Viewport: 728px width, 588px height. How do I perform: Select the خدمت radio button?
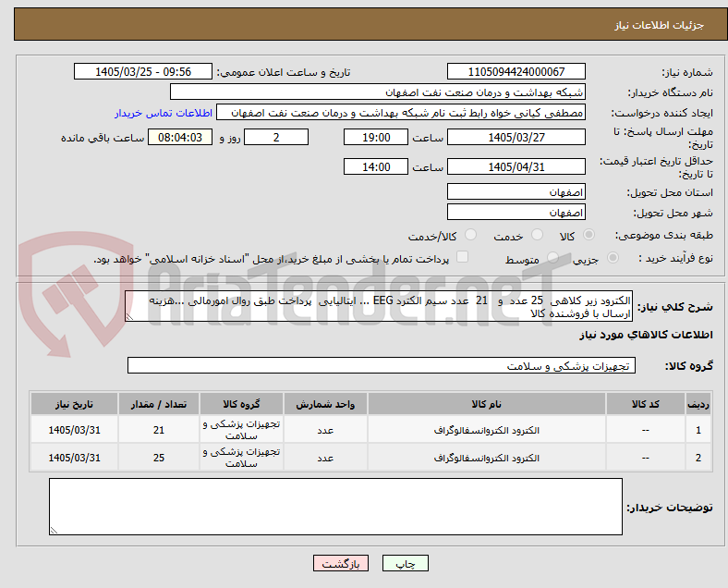coord(537,235)
